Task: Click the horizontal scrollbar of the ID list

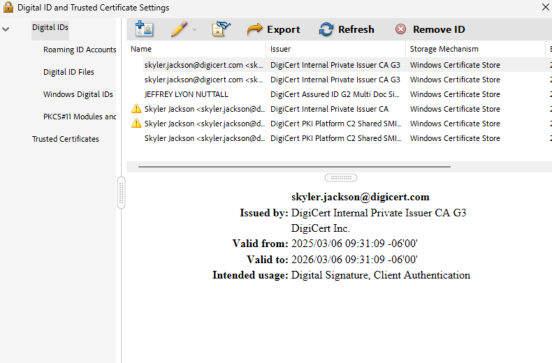Action: pyautogui.click(x=294, y=167)
